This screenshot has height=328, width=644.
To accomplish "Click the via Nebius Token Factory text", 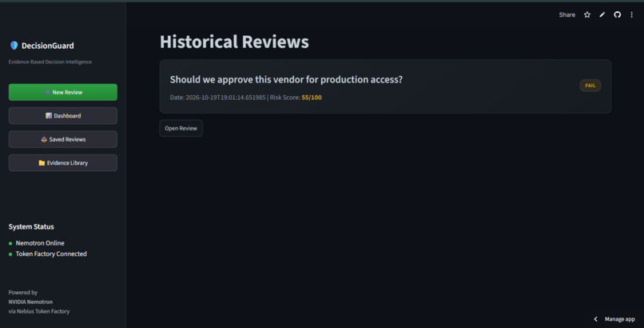I will pyautogui.click(x=39, y=311).
